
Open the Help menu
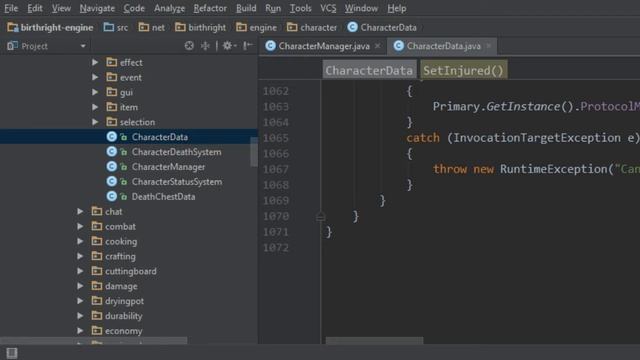point(396,8)
